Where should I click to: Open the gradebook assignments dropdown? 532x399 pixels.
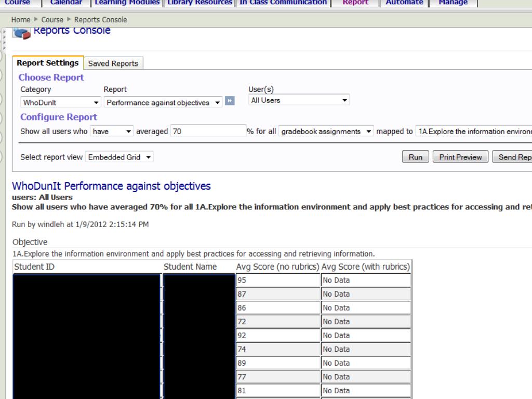[x=326, y=131]
